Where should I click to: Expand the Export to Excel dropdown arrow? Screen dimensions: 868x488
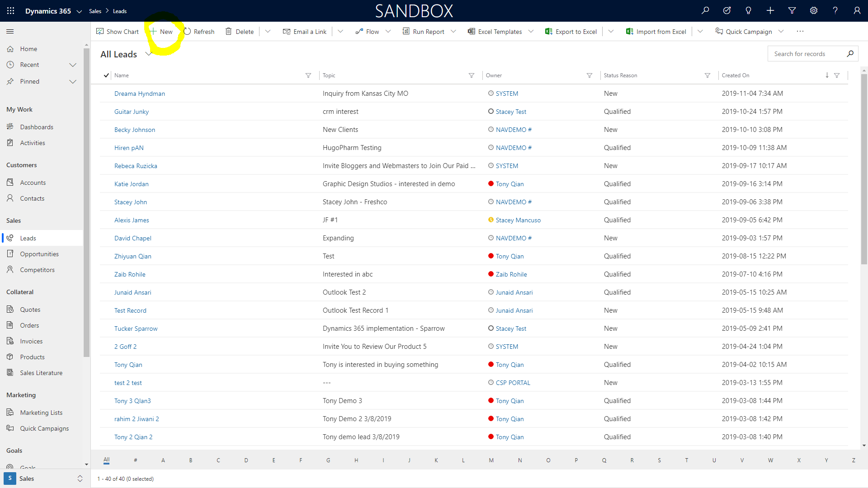[611, 31]
